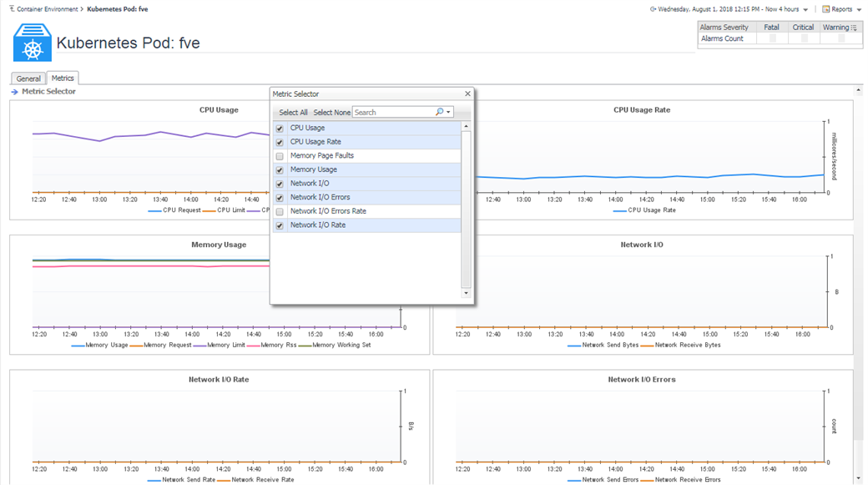Open the alarms table options icon
Image resolution: width=868 pixels, height=485 pixels.
coord(854,28)
